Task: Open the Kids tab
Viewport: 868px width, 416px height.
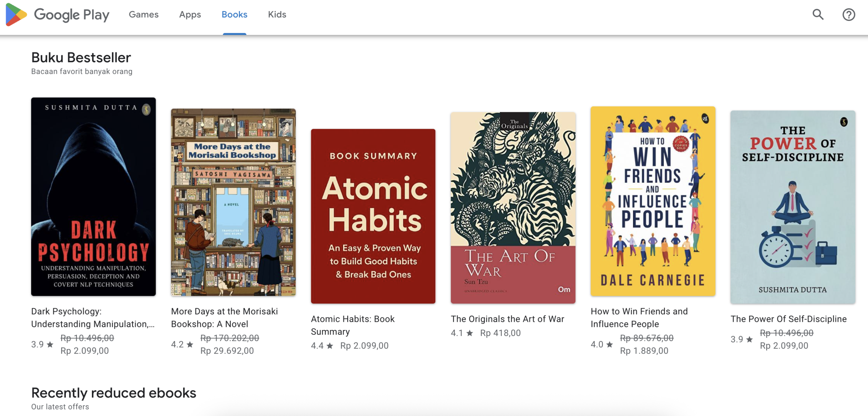Action: click(277, 15)
